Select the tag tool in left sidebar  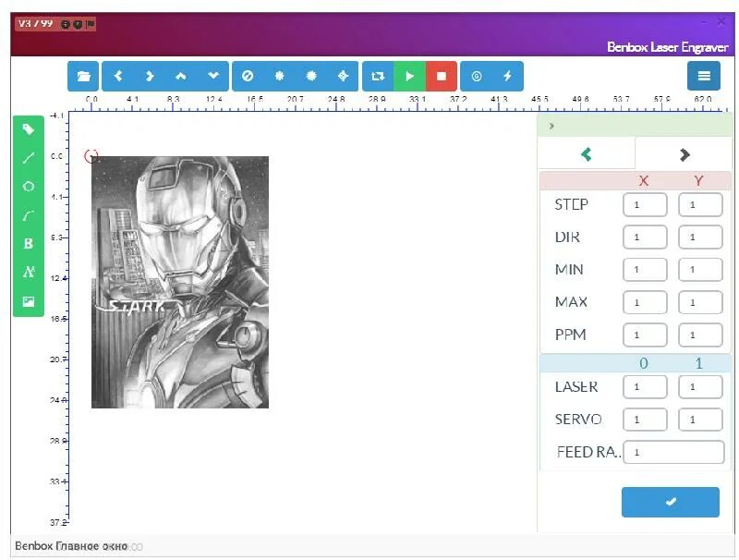click(29, 129)
